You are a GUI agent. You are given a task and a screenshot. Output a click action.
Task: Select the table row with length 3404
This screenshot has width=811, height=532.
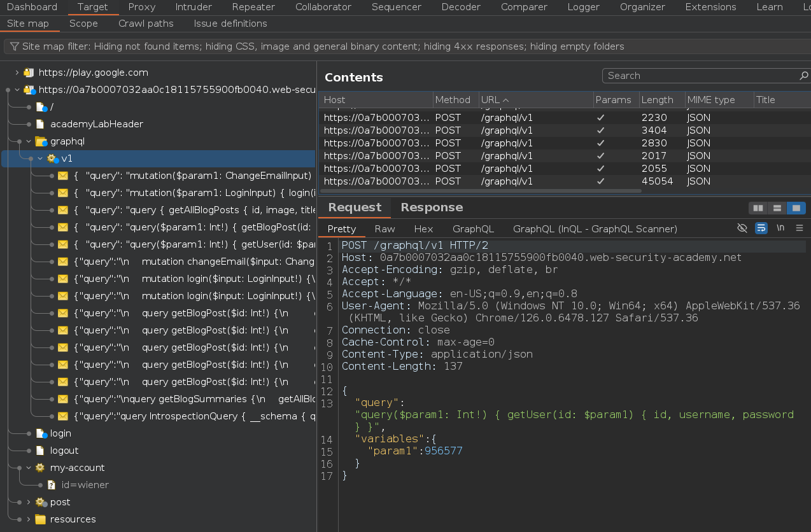pyautogui.click(x=565, y=130)
